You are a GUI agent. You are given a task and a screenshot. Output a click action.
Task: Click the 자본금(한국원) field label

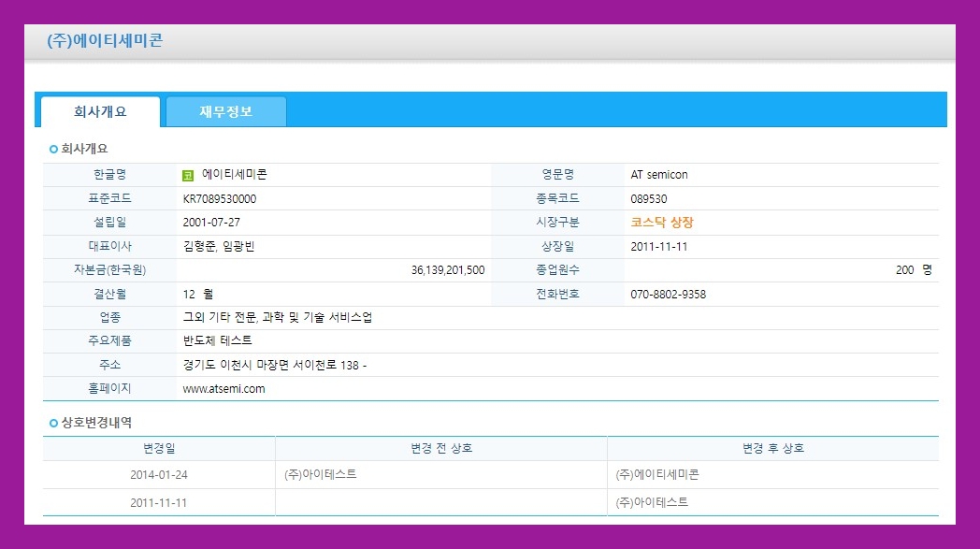pos(110,269)
